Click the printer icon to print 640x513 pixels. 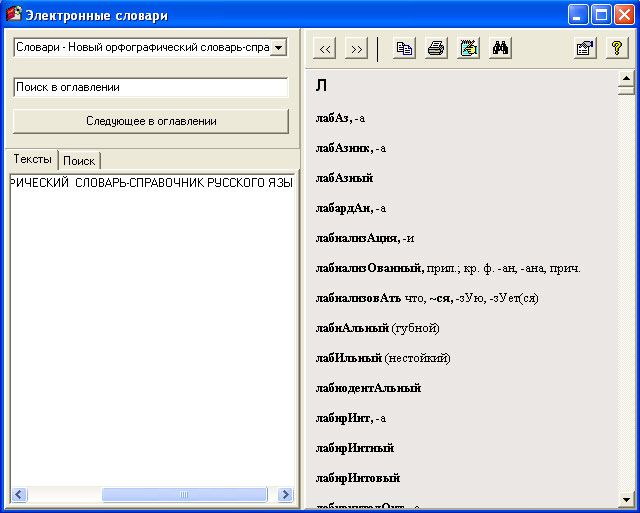pyautogui.click(x=436, y=49)
